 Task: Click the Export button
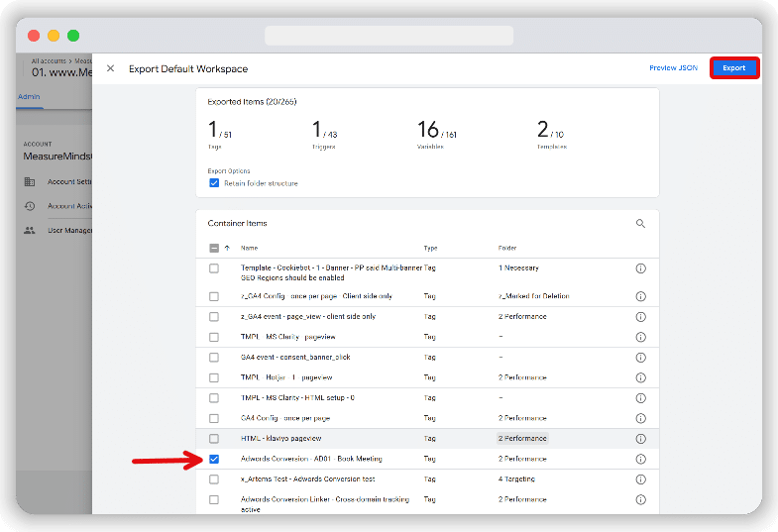(733, 68)
